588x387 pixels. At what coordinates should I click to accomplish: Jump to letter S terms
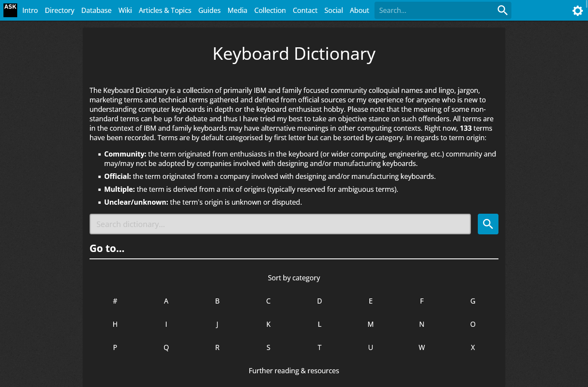268,347
